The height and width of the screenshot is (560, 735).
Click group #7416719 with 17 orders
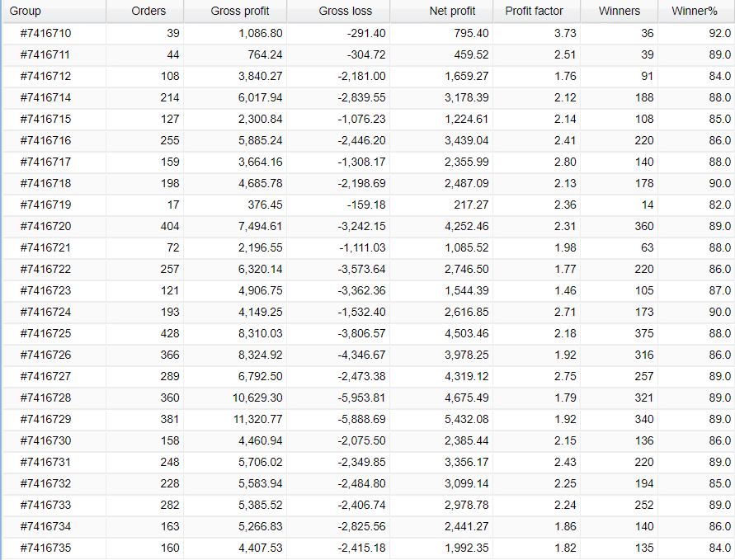(x=45, y=205)
